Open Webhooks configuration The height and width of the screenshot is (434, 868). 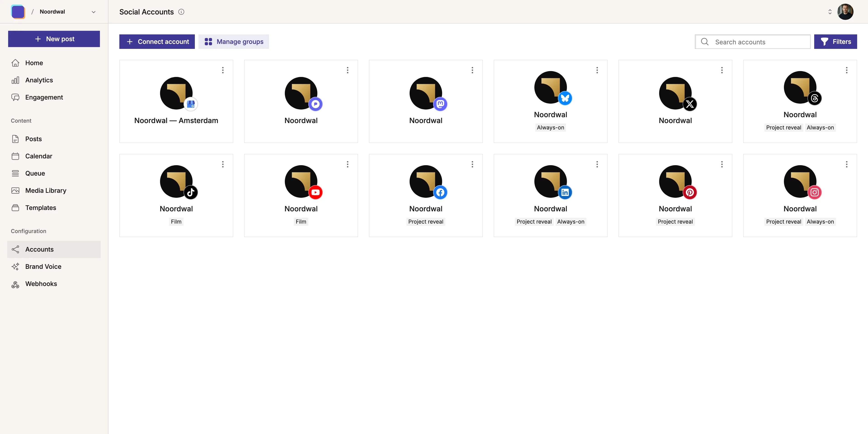pos(54,284)
